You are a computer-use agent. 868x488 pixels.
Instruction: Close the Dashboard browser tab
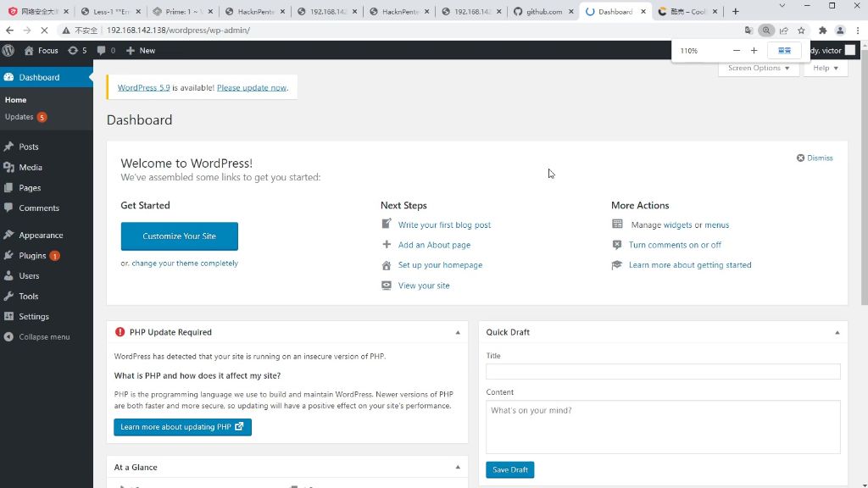643,12
